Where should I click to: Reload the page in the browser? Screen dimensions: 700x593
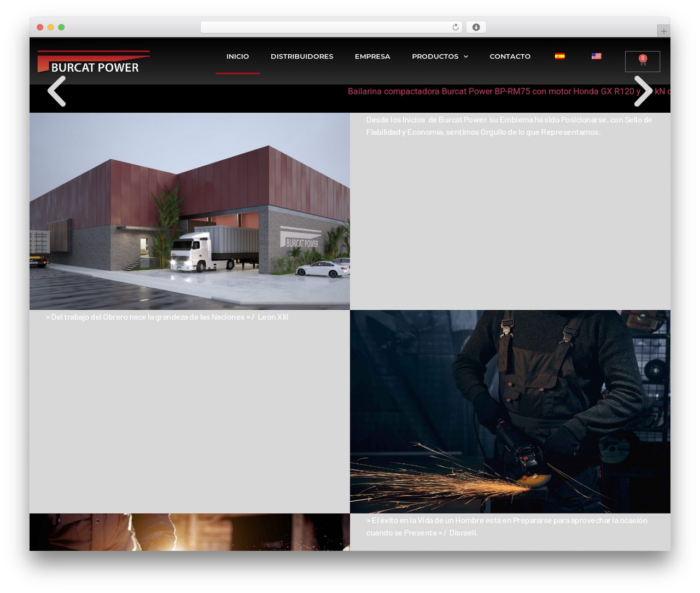[x=456, y=27]
